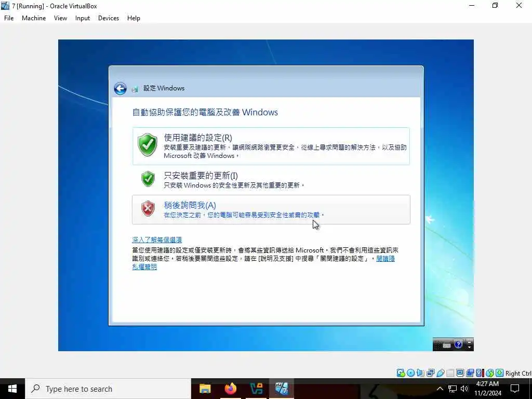The width and height of the screenshot is (532, 399).
Task: Close the VirtualBox VM window
Action: [x=519, y=6]
